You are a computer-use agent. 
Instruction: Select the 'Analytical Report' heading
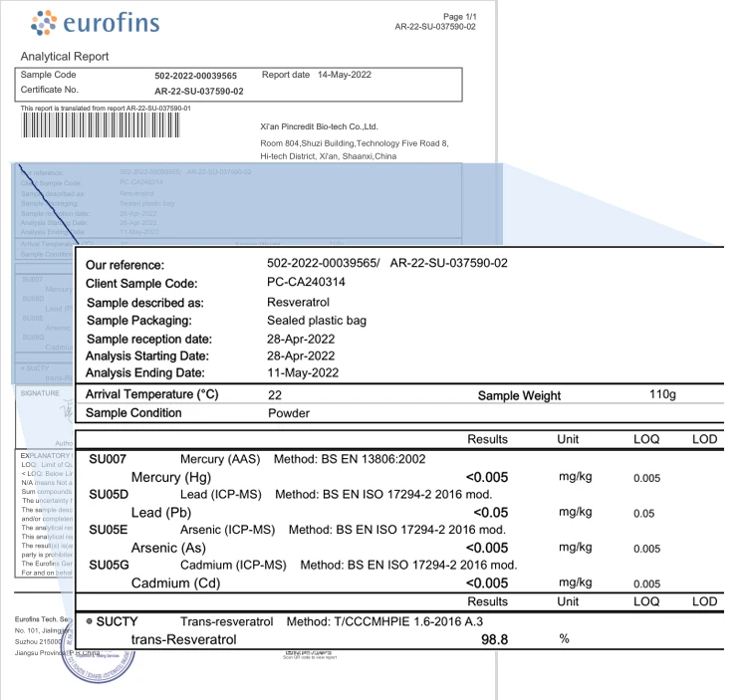[65, 56]
